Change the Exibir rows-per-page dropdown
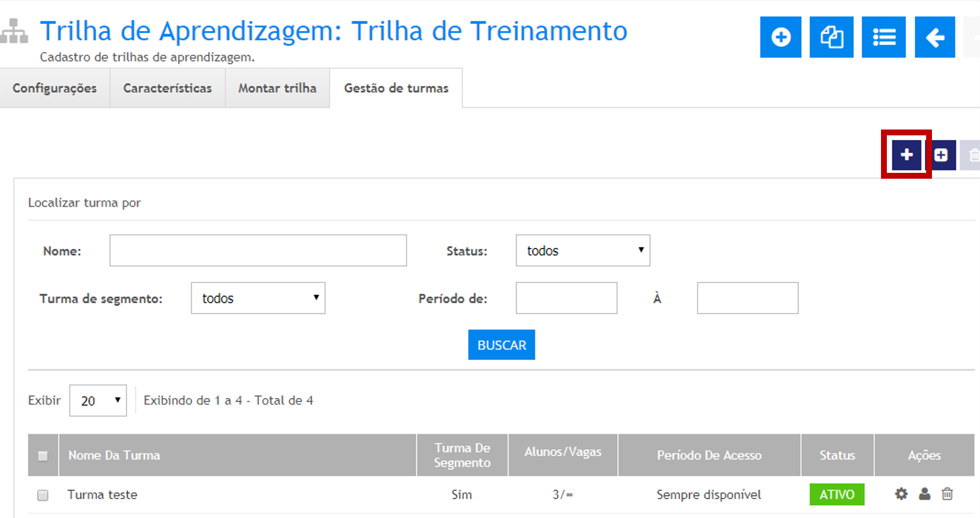The height and width of the screenshot is (518, 980). (x=98, y=401)
